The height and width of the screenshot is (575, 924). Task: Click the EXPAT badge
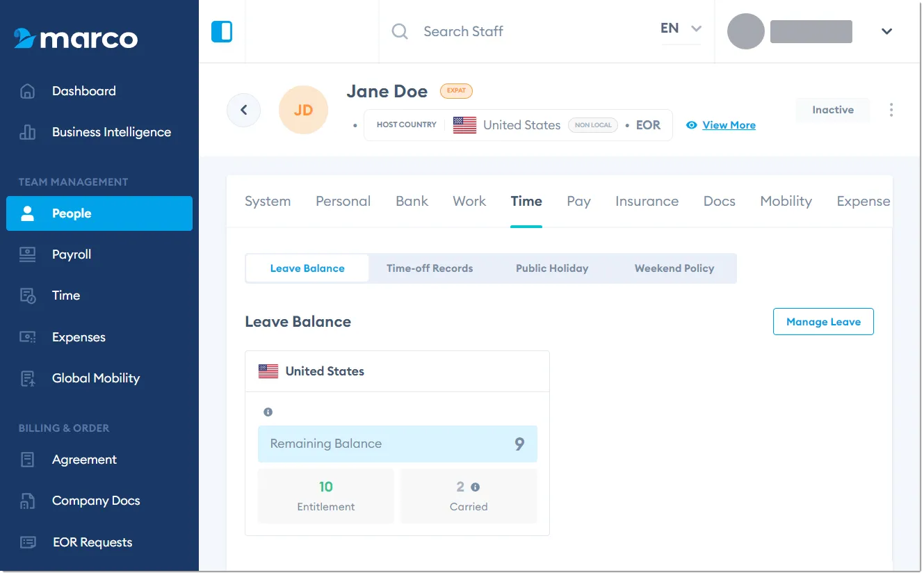point(456,91)
